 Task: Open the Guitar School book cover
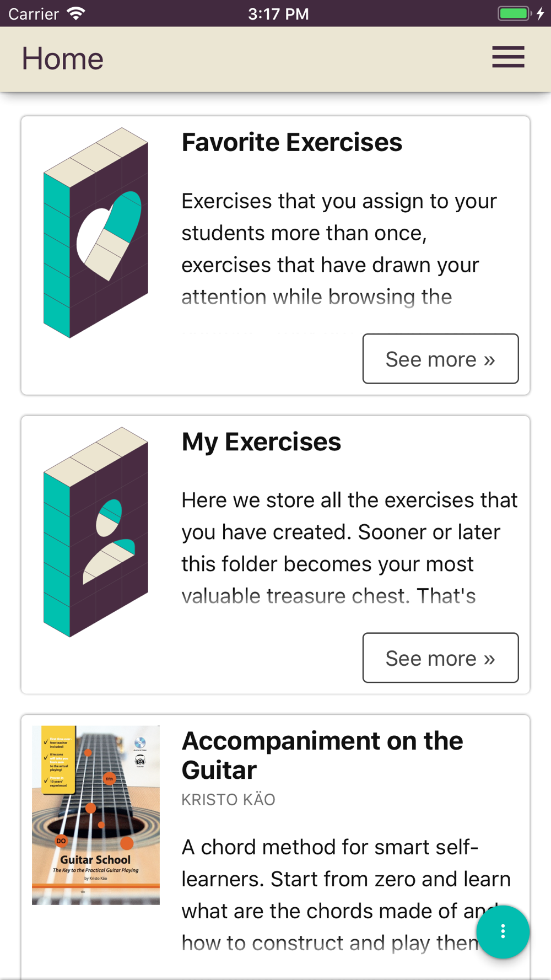[96, 815]
